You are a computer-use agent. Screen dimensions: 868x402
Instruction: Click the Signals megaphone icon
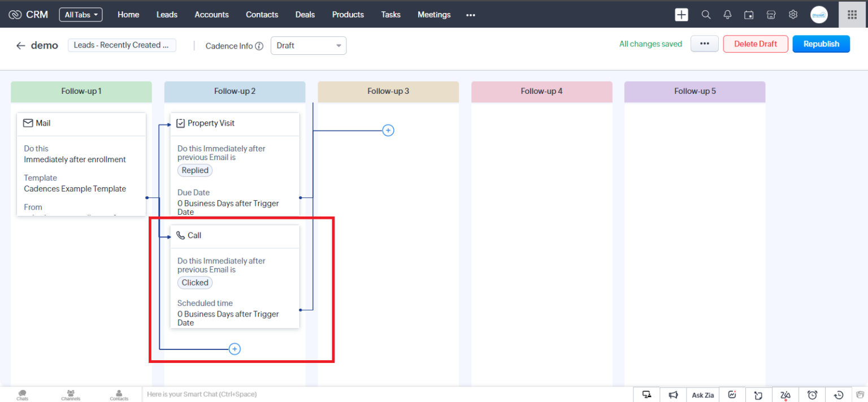coord(672,395)
